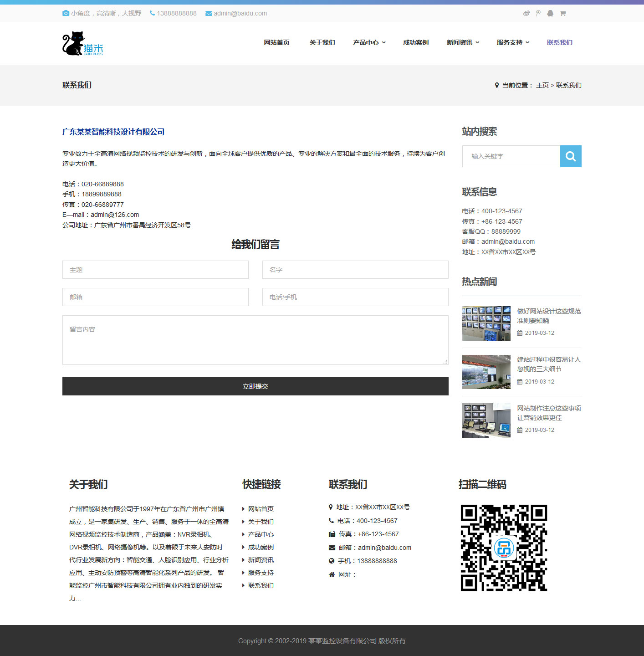This screenshot has height=656, width=644.
Task: Submit the form with 立即提交
Action: coord(255,386)
